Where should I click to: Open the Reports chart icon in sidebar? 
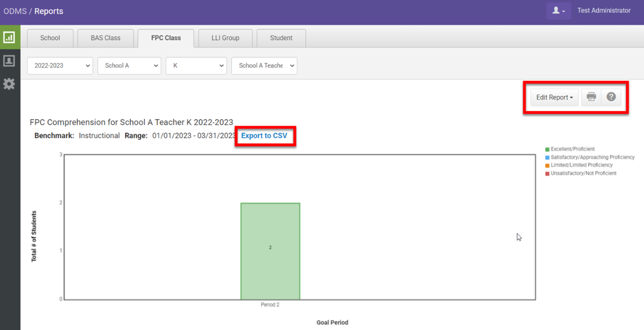click(9, 37)
